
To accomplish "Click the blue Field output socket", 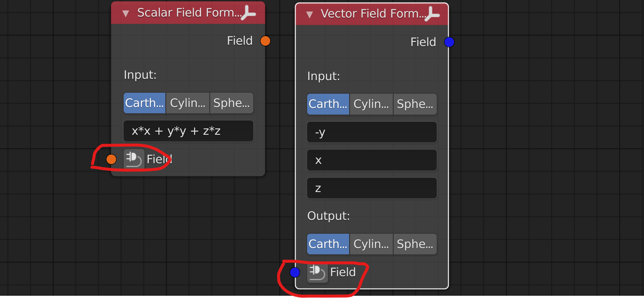I will [x=449, y=42].
